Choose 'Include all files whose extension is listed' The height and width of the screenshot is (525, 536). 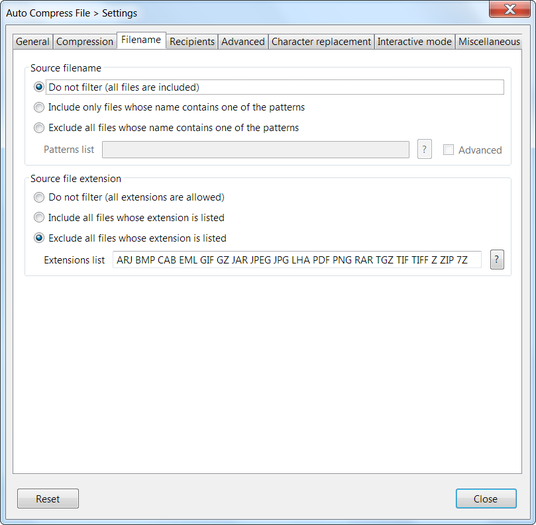[39, 217]
